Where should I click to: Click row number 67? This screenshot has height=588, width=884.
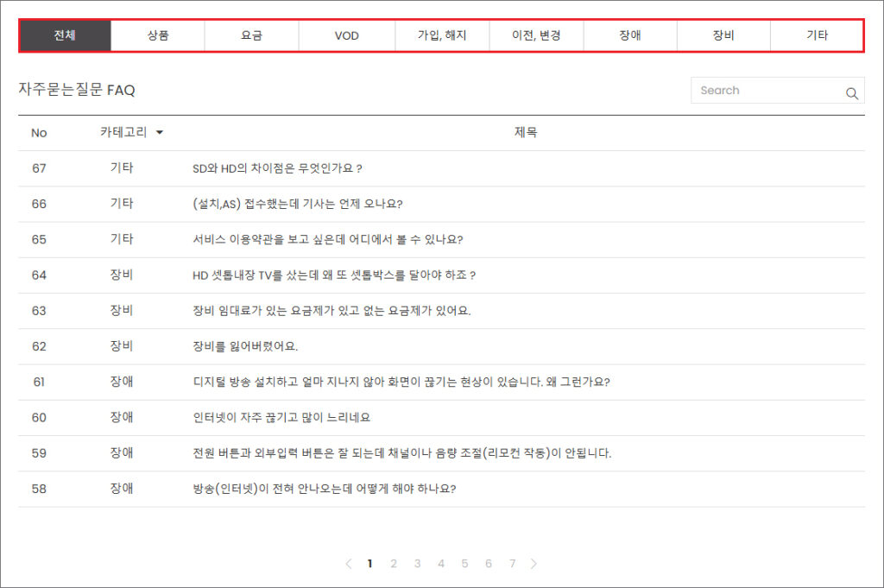pyautogui.click(x=39, y=168)
